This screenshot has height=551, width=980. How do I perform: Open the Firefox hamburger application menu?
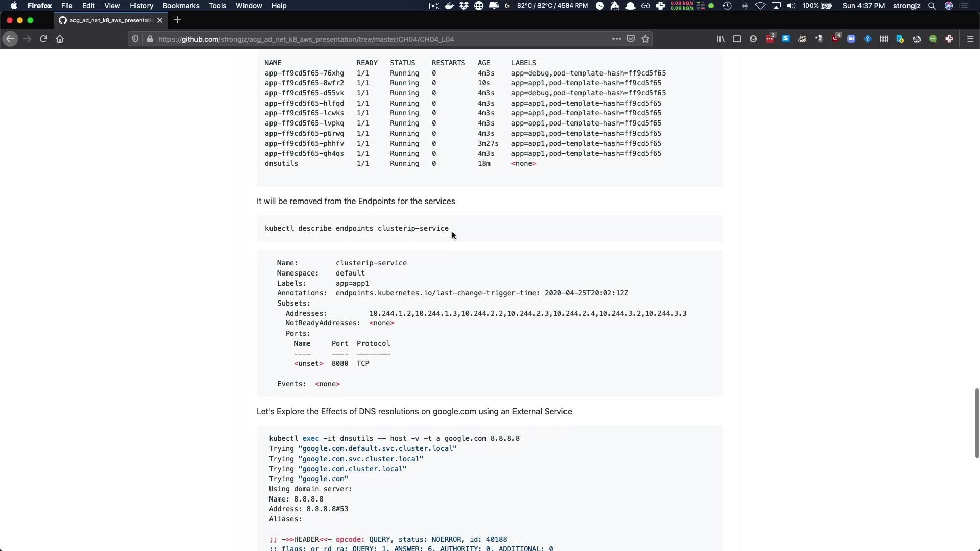(x=970, y=39)
